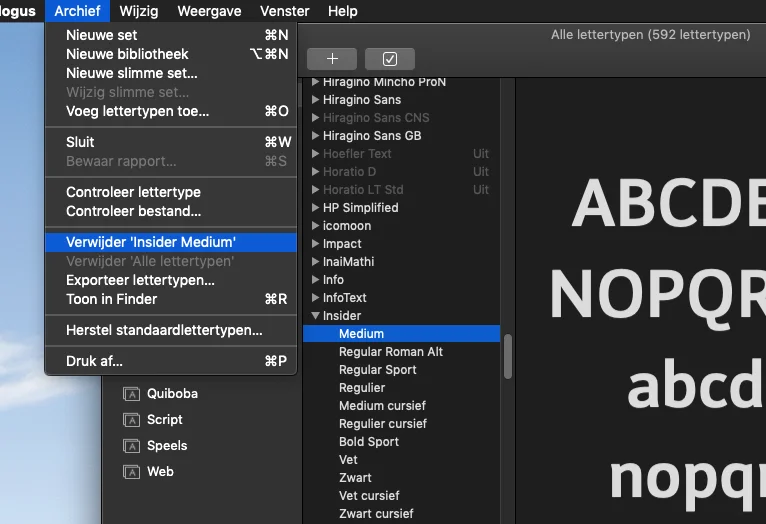Choose Nieuwe set menu item
Viewport: 766px width, 524px height.
pyautogui.click(x=171, y=35)
